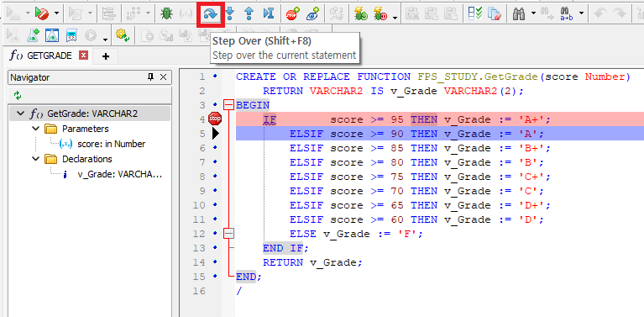Click the blue script code page icon
This screenshot has width=644, height=317.
[71, 36]
